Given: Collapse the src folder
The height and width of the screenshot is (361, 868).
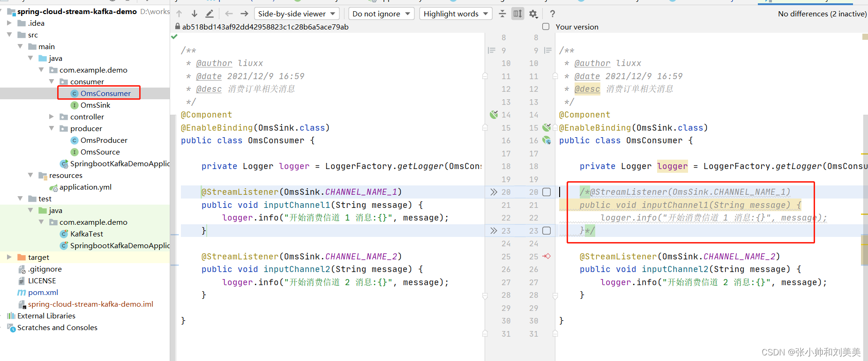Looking at the screenshot, I should (9, 35).
